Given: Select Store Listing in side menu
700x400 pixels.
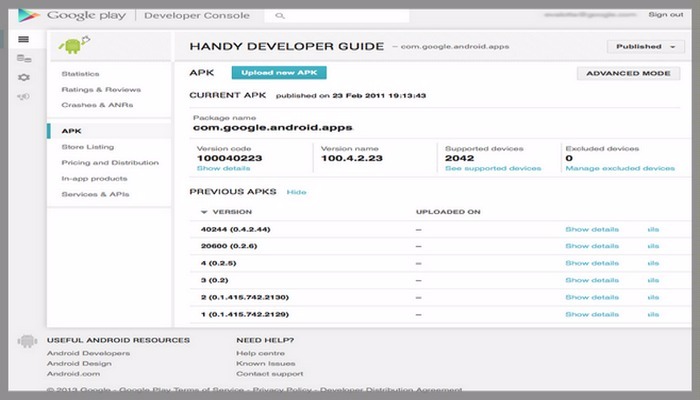Looking at the screenshot, I should coord(87,147).
